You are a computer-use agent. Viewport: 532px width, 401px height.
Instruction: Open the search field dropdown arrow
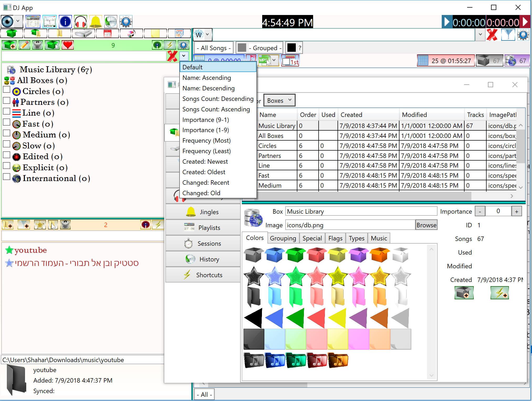click(480, 34)
